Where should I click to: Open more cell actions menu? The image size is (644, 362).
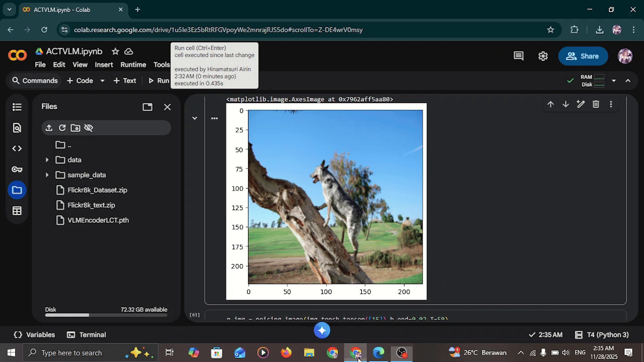[611, 104]
